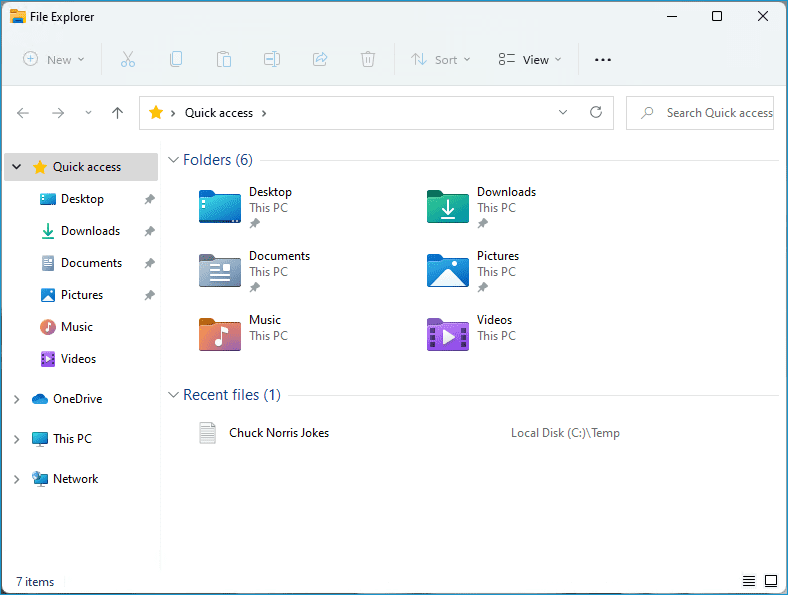Click the Delete trash can icon
788x595 pixels.
coord(368,59)
